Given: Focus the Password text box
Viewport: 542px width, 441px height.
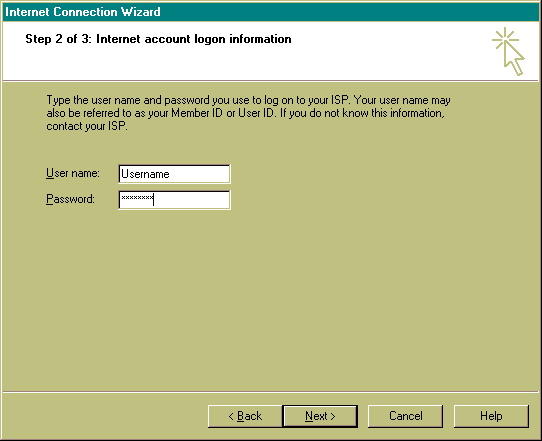Looking at the screenshot, I should click(174, 200).
